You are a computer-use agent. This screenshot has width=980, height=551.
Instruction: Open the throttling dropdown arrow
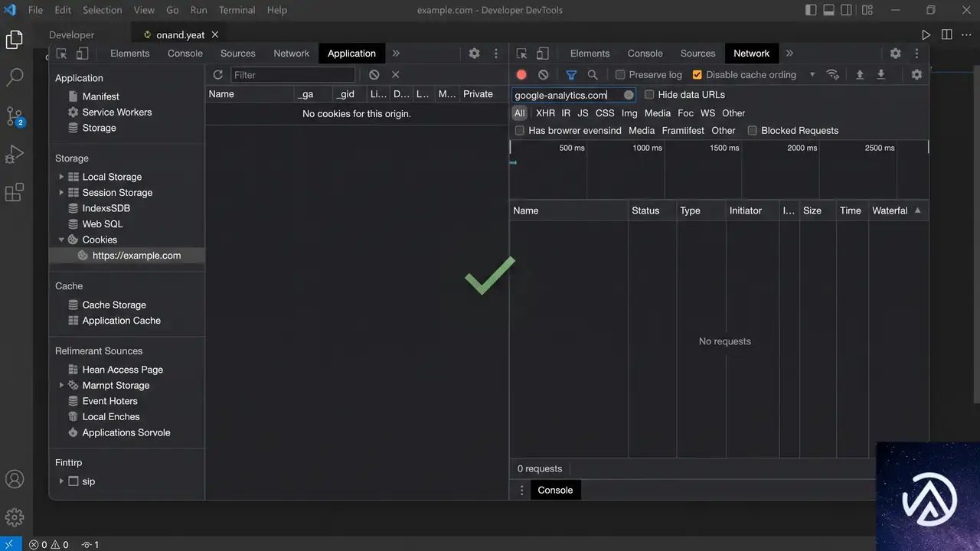[812, 75]
